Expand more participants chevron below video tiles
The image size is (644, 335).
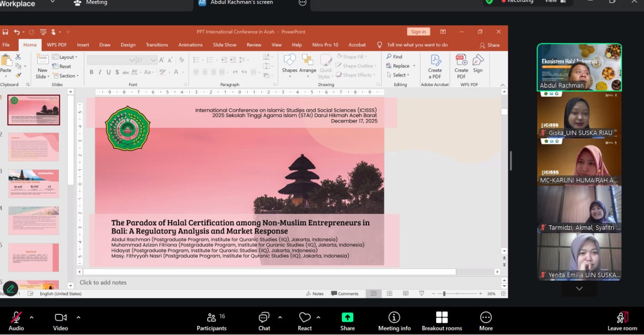[579, 289]
